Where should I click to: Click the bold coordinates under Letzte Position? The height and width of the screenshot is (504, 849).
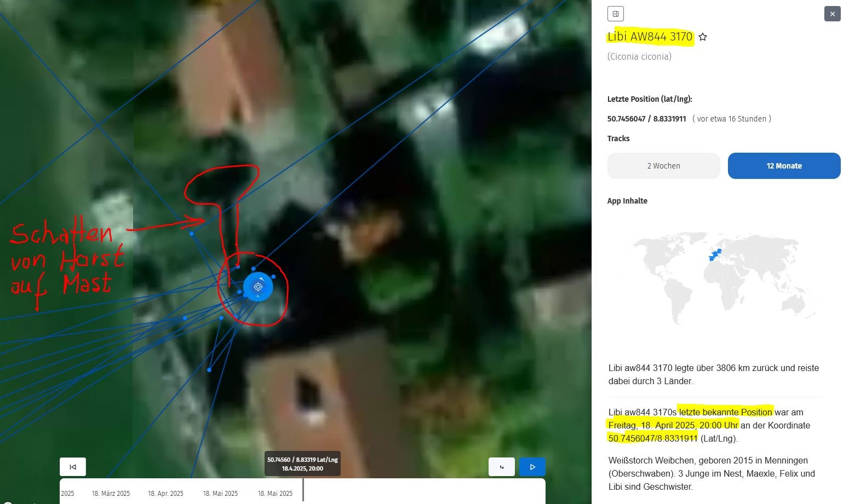coord(646,119)
